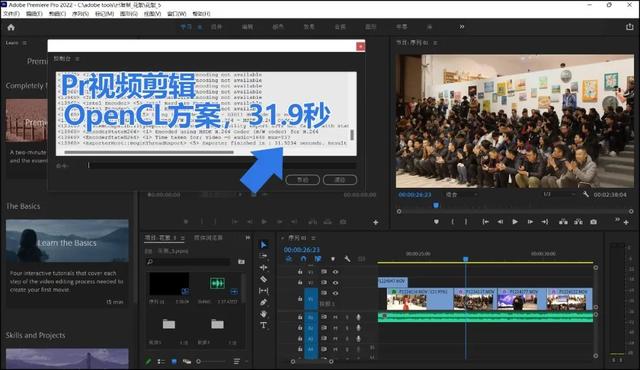Select the Razor tool in tools panel

tap(264, 279)
